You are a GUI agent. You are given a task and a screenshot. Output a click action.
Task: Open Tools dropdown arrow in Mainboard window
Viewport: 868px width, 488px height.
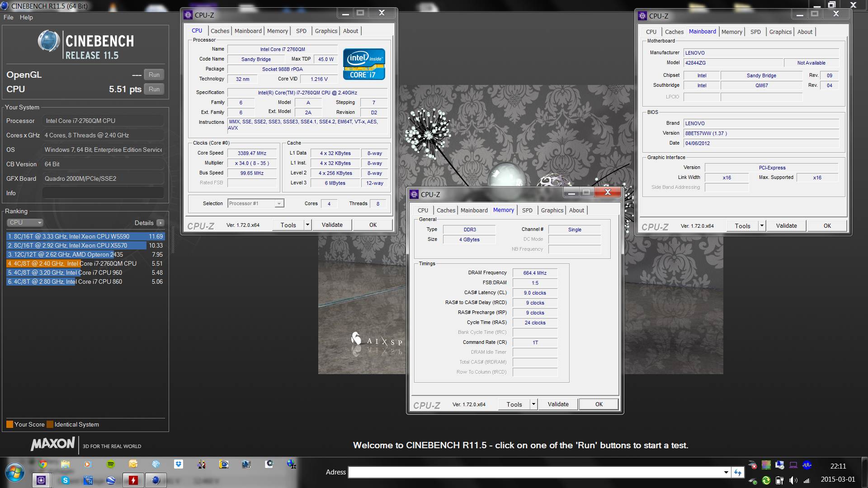tap(762, 225)
